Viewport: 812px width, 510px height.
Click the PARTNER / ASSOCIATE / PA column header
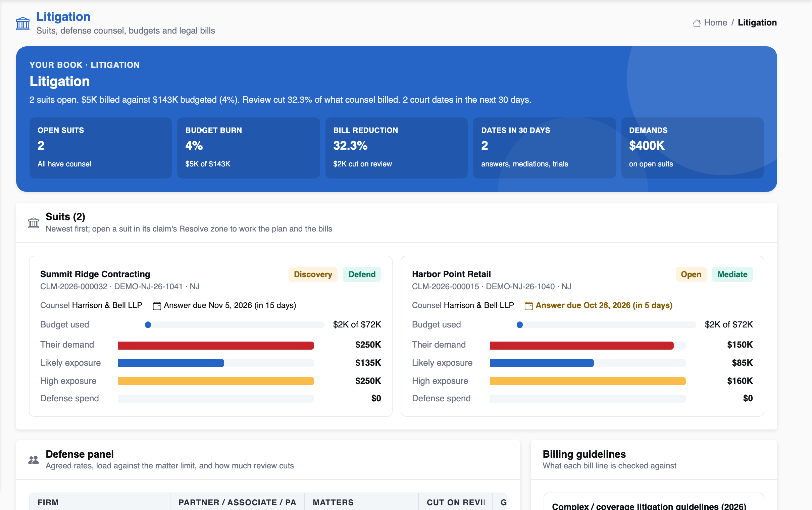coord(238,502)
